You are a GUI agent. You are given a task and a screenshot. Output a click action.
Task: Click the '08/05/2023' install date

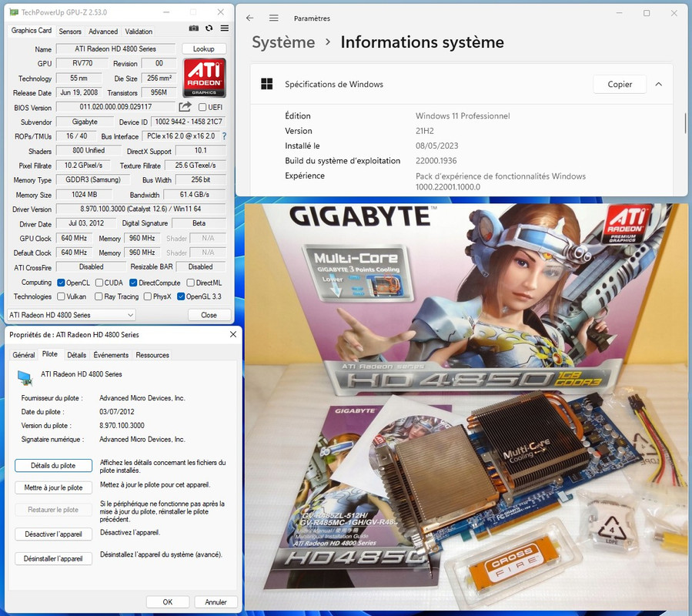(437, 146)
